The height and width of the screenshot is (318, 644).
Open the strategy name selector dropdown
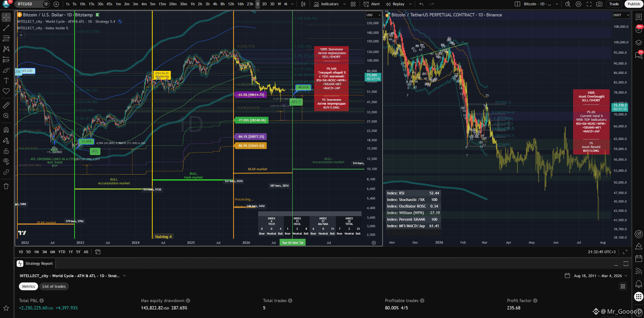pos(73,276)
